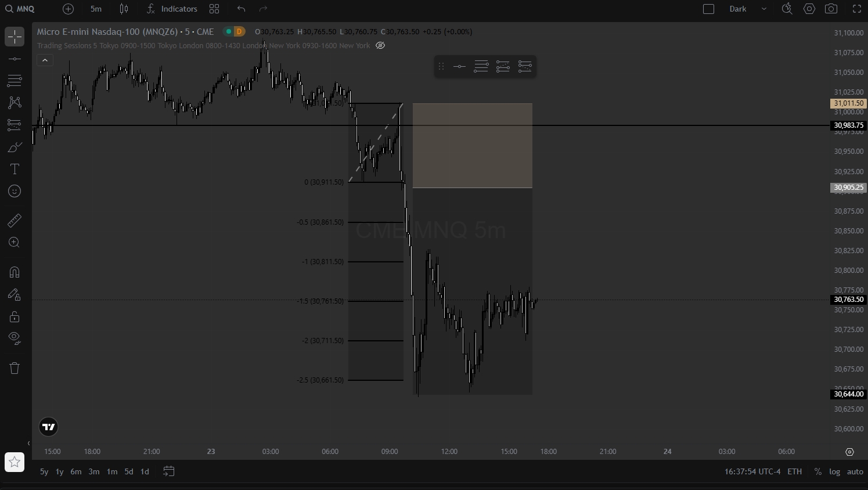Screen dimensions: 868x490
Task: Enter fullscreen mode
Action: (857, 9)
